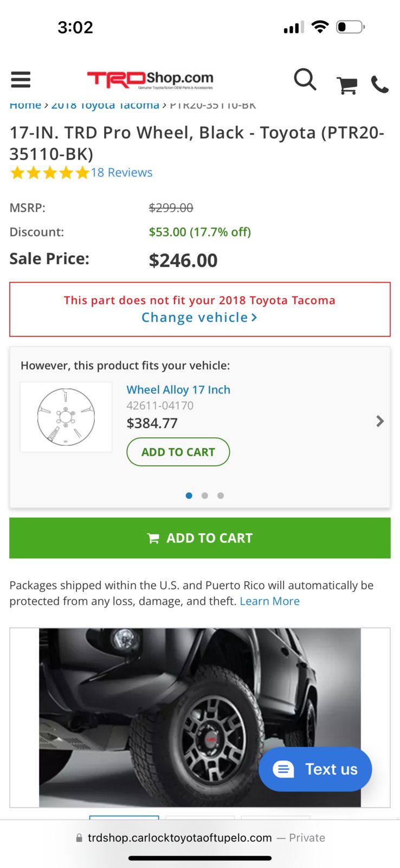Tap the five-star rating icons

coord(49,173)
